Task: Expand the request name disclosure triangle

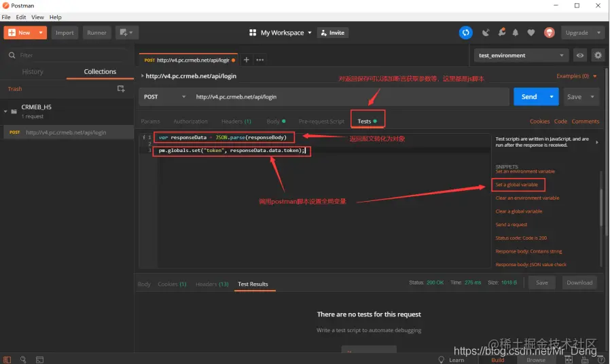Action: 143,76
